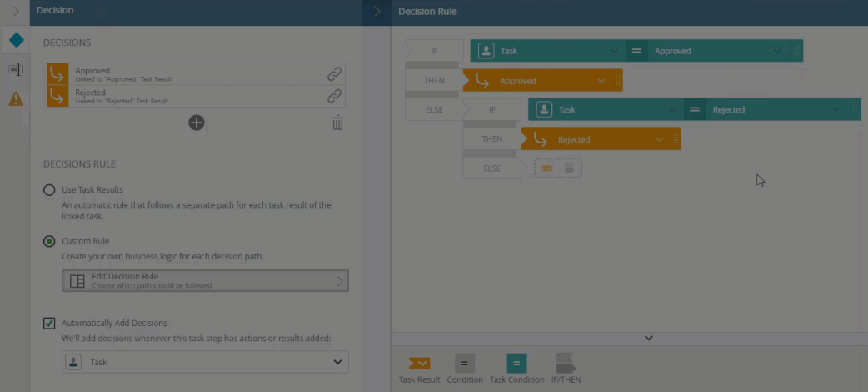Click the link icon on Rejected decision
Screen dimensions: 868x392
click(x=334, y=96)
